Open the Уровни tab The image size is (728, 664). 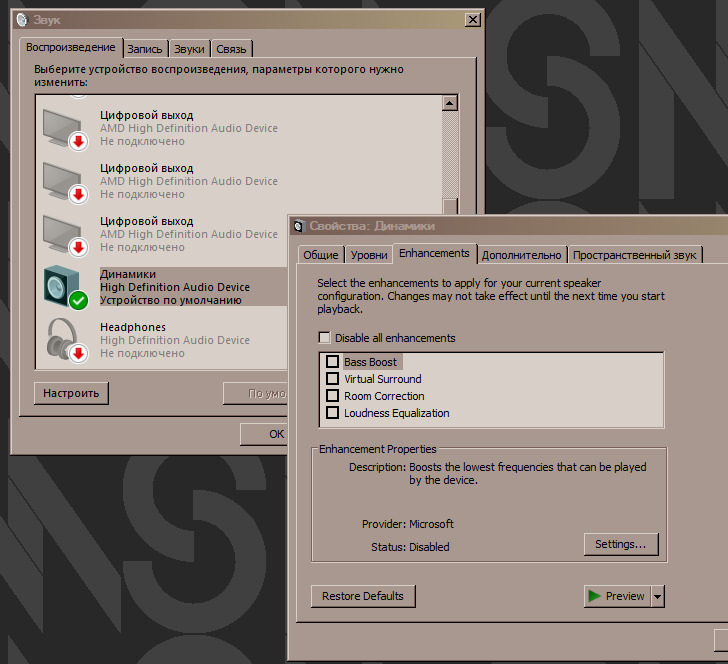pyautogui.click(x=369, y=255)
